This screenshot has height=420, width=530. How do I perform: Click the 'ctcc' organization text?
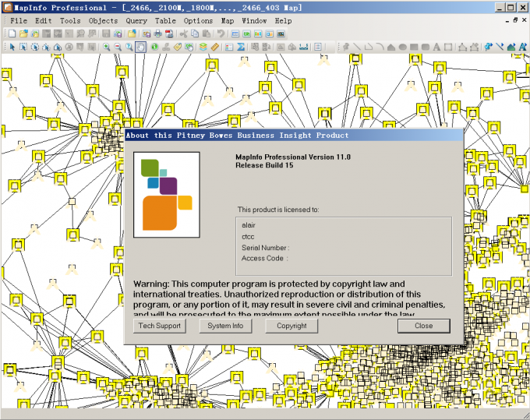coord(248,237)
